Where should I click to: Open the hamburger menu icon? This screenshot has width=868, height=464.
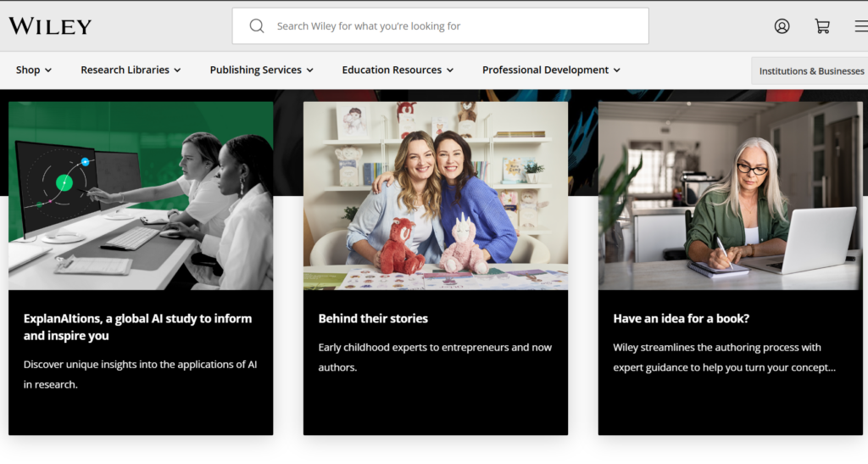[860, 26]
